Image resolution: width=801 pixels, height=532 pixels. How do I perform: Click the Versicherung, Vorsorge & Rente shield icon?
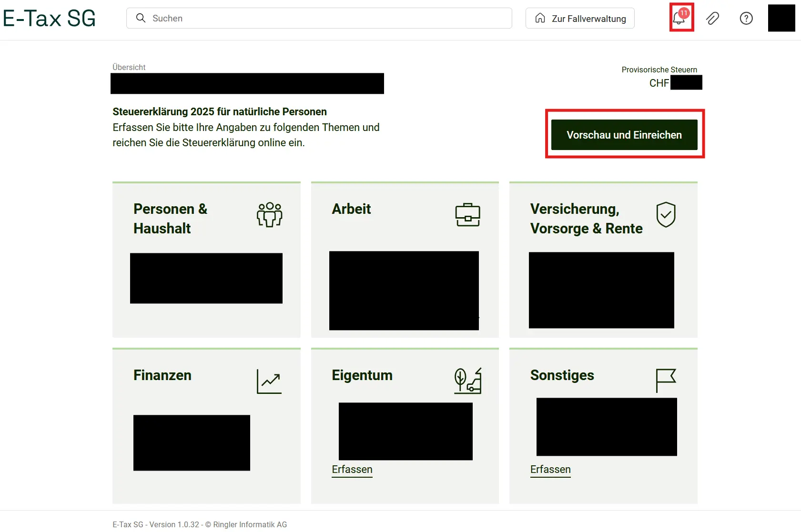666,215
